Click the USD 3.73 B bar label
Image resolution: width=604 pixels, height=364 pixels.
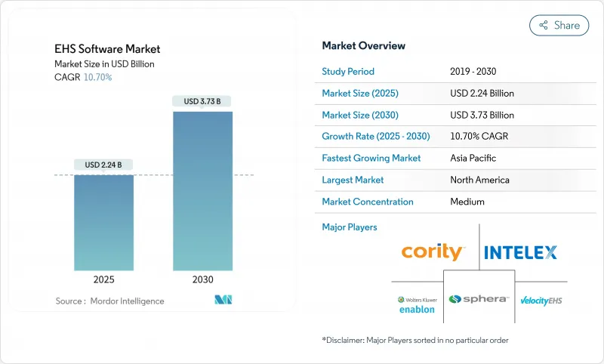click(203, 101)
